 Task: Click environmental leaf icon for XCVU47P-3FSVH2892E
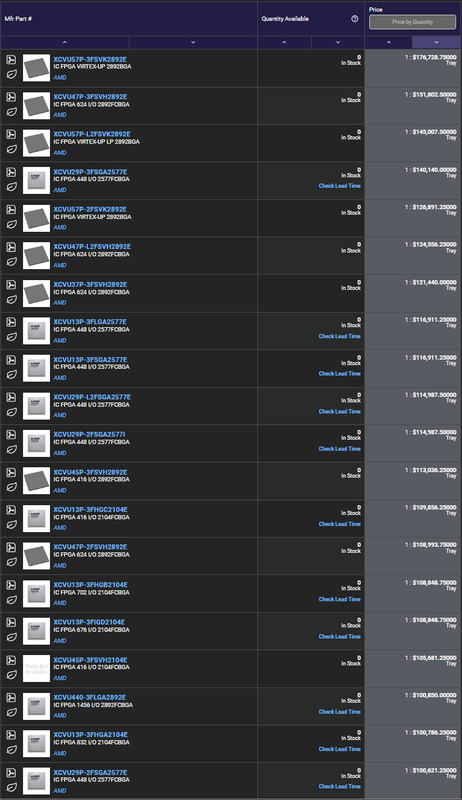(11, 112)
